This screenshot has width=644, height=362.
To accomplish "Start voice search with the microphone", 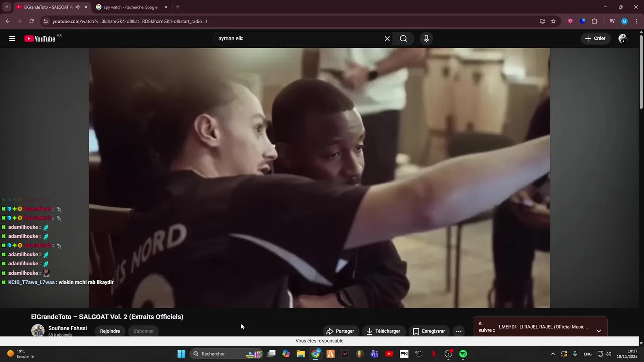I will click(x=426, y=39).
